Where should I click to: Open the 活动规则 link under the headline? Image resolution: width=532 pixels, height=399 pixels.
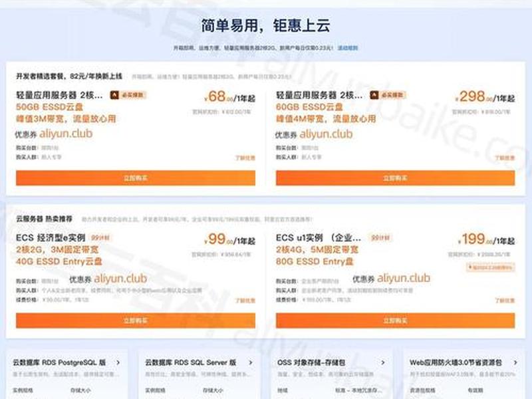coord(347,48)
